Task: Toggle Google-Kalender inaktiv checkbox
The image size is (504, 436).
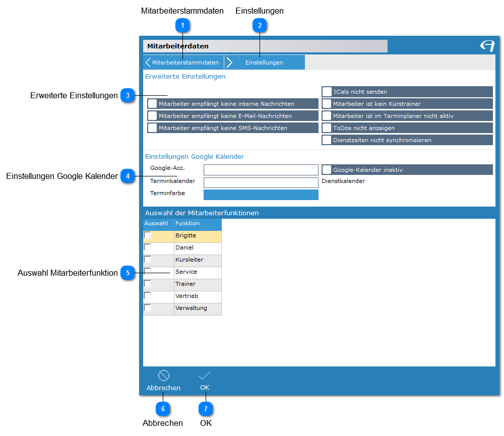Action: (327, 170)
